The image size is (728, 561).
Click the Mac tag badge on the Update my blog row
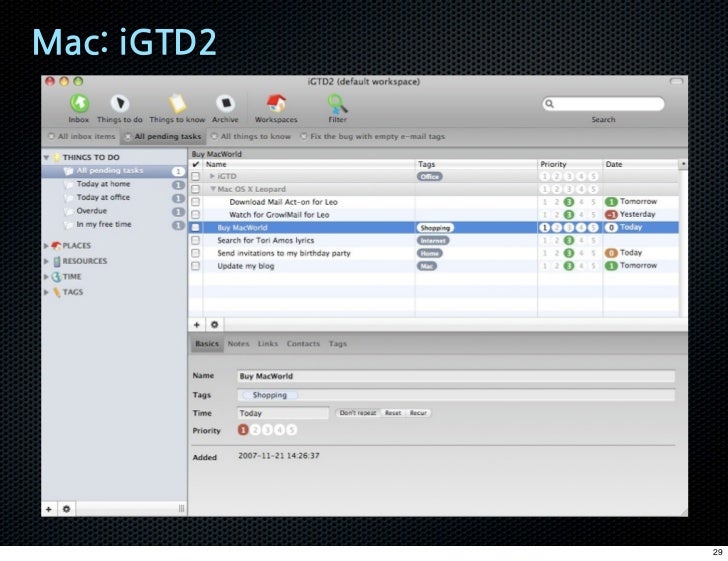427,266
